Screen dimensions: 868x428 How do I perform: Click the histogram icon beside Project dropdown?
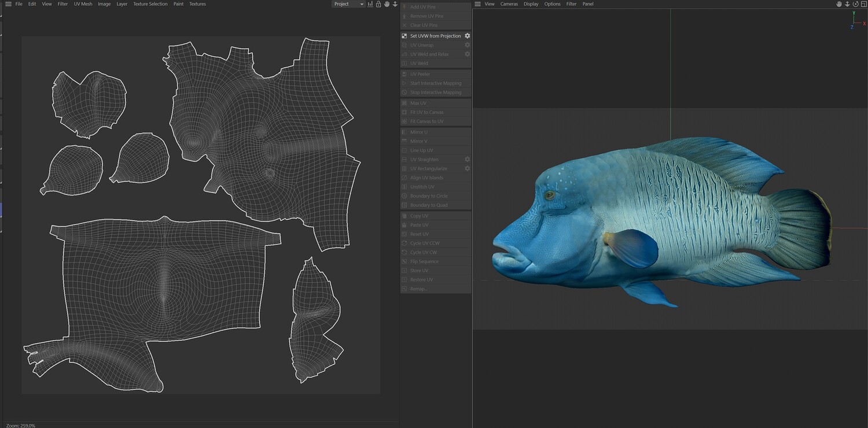pos(370,4)
